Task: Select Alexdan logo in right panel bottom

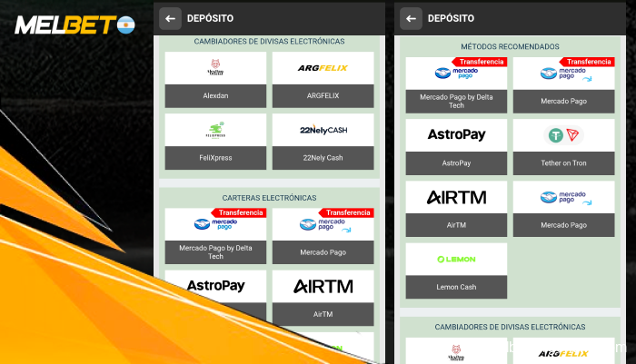Action: click(x=456, y=350)
